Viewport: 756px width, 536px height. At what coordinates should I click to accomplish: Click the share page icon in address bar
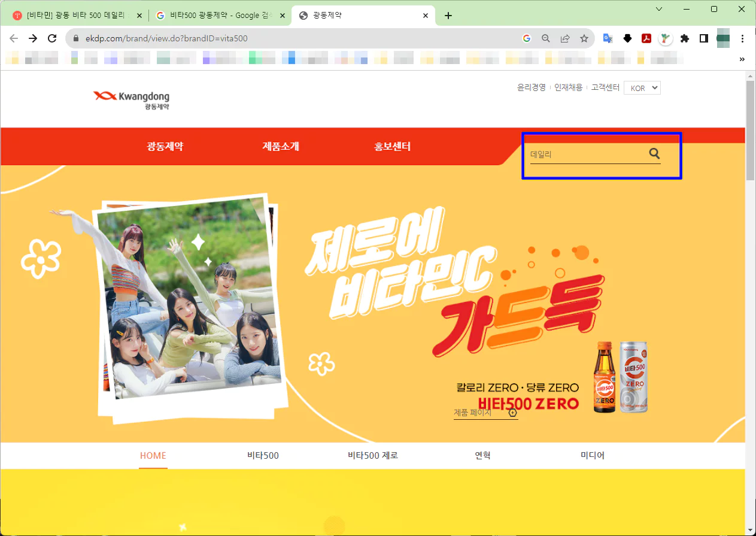(x=564, y=38)
